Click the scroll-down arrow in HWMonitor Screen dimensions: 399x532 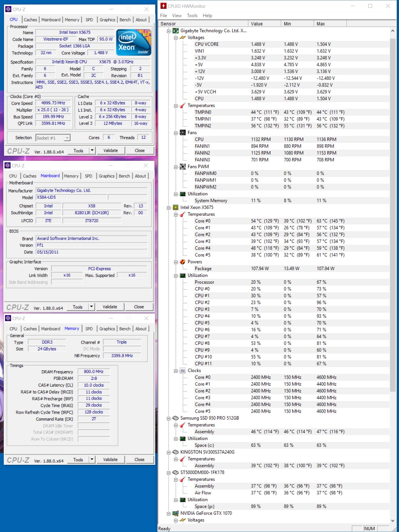[392, 521]
